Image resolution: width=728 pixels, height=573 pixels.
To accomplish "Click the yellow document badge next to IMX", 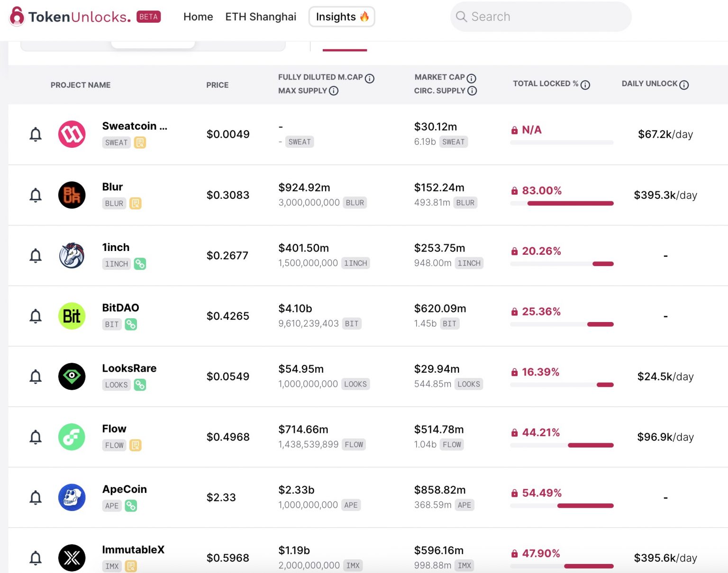I will point(131,566).
